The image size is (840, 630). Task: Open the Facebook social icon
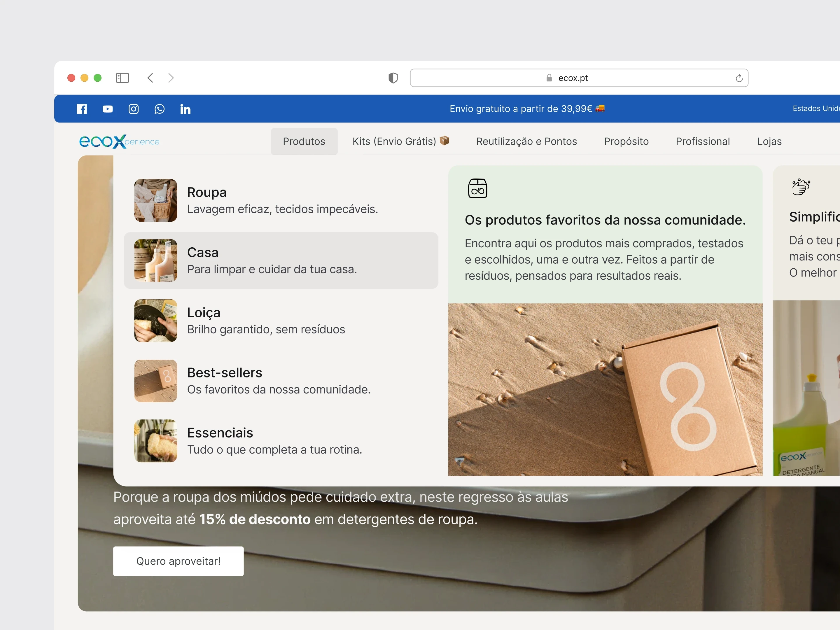[82, 109]
